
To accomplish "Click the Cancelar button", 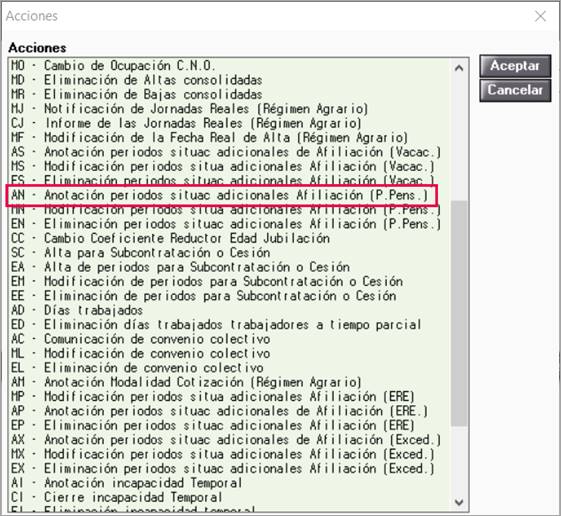I will coord(515,91).
